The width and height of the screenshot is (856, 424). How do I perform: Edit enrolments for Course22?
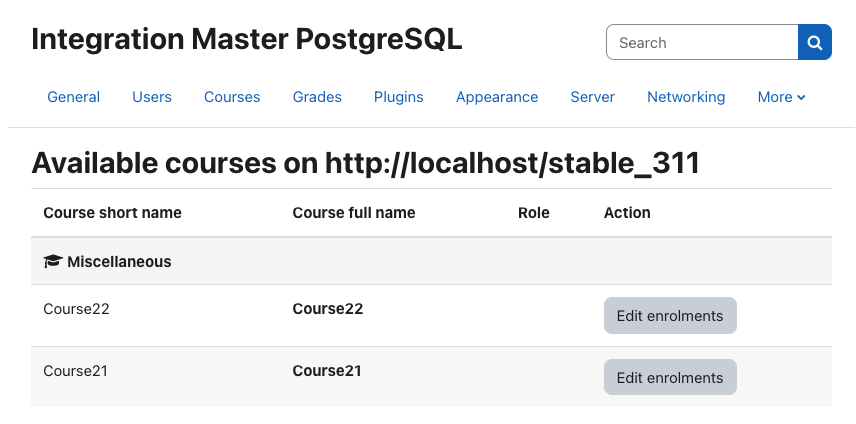670,315
